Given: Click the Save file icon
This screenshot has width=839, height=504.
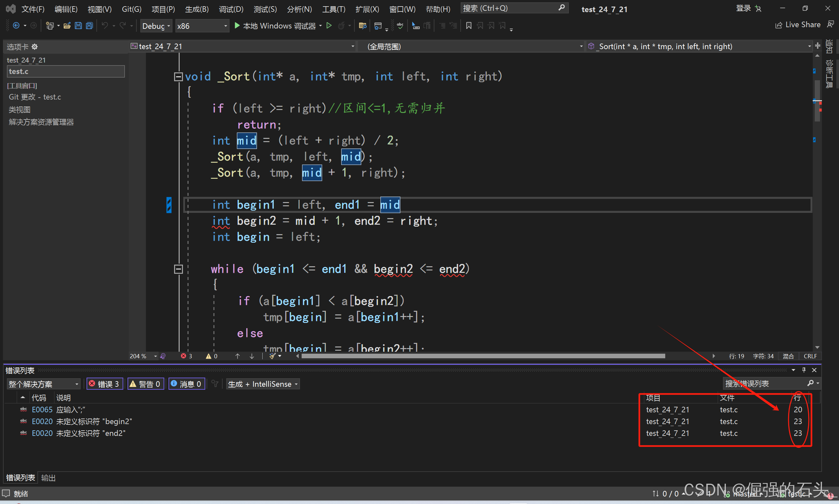Looking at the screenshot, I should point(78,26).
